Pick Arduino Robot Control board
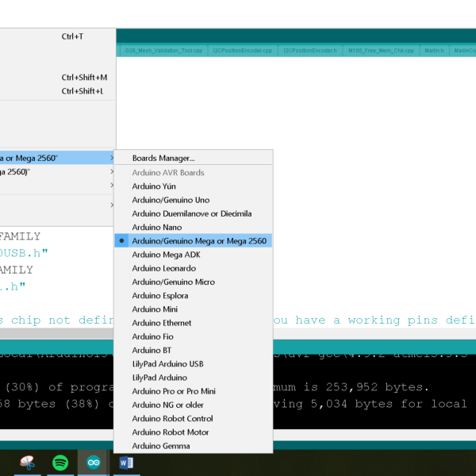Viewport: 476px width, 476px height. [193, 418]
